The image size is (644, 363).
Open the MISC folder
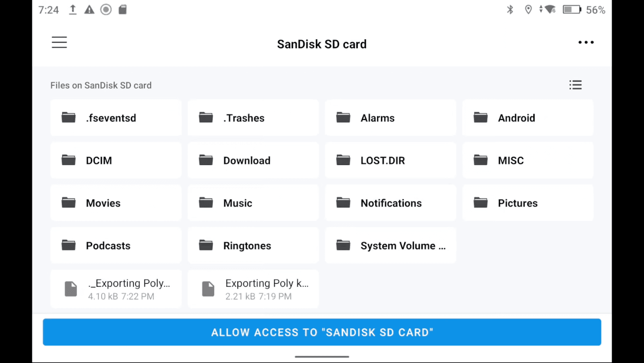[x=528, y=160]
